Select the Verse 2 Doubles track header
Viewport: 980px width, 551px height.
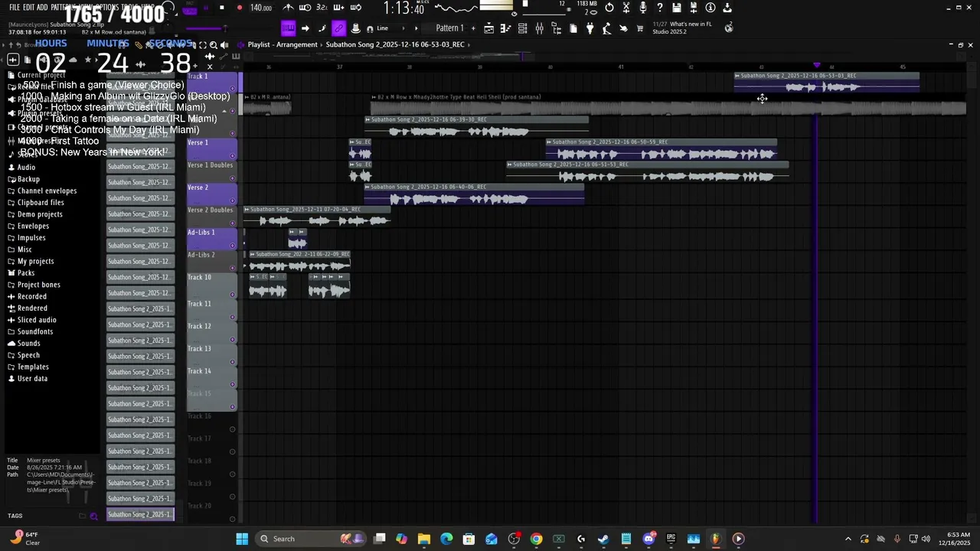(212, 217)
